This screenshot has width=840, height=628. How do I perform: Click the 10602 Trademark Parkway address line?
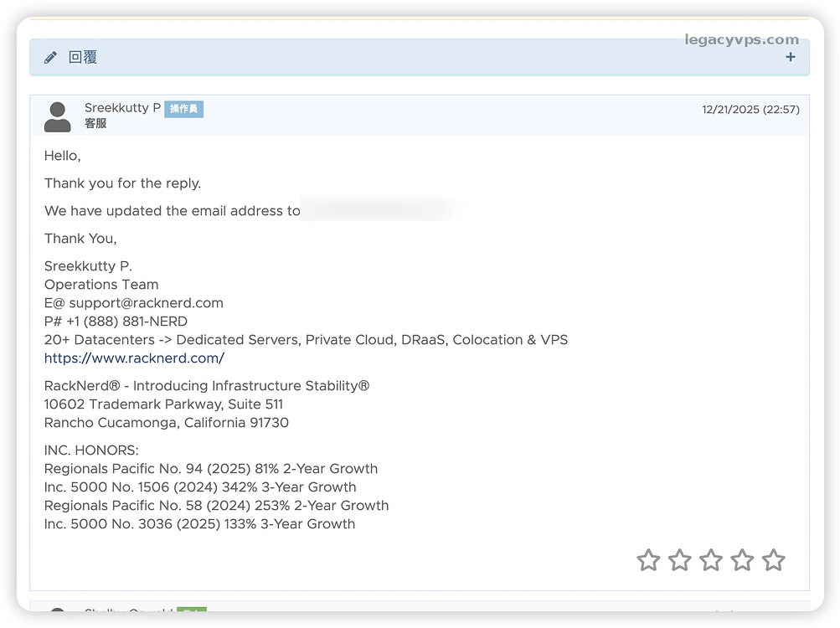[x=163, y=404]
